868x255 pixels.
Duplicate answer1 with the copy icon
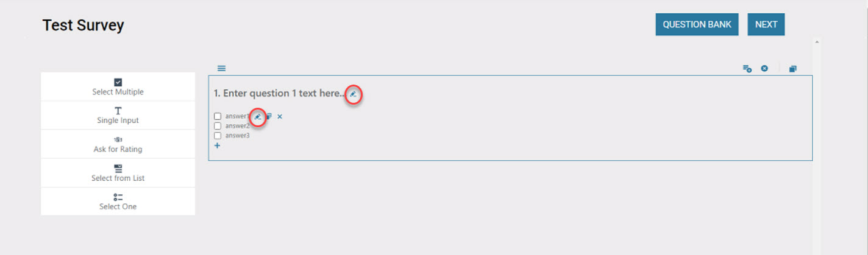tap(269, 116)
